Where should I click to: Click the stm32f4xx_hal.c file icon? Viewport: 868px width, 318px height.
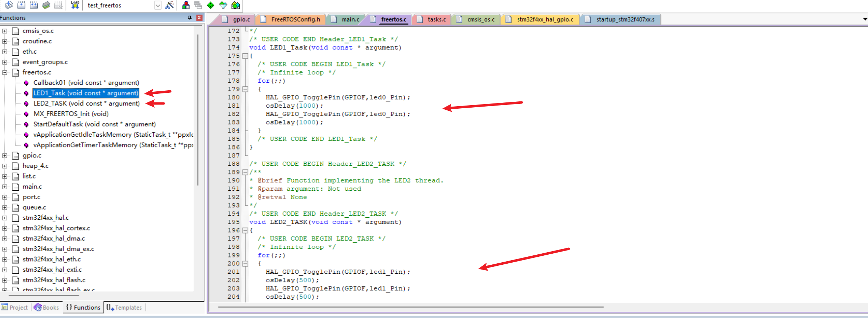[x=16, y=218]
